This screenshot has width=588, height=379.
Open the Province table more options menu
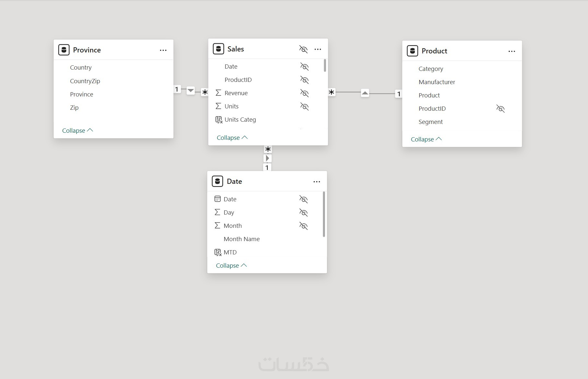click(163, 50)
